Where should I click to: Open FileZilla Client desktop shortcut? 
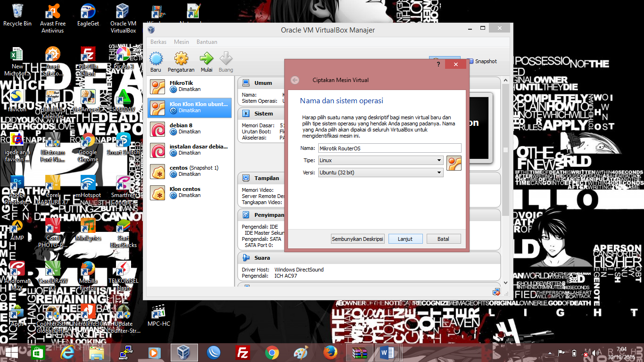click(88, 61)
